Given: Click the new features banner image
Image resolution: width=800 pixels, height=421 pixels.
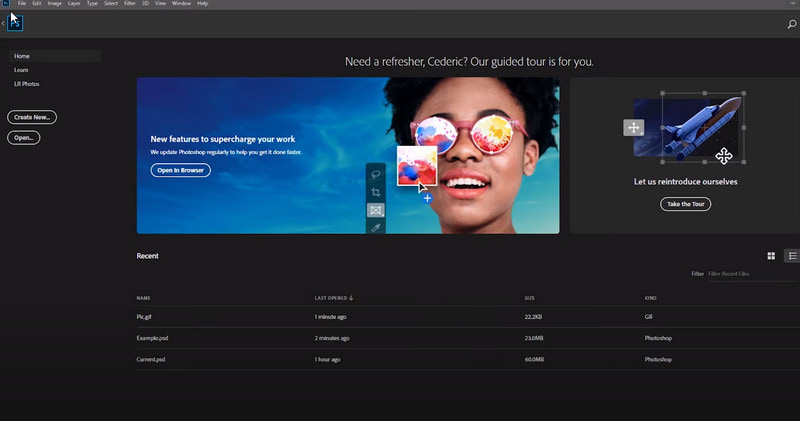Looking at the screenshot, I should (x=348, y=156).
